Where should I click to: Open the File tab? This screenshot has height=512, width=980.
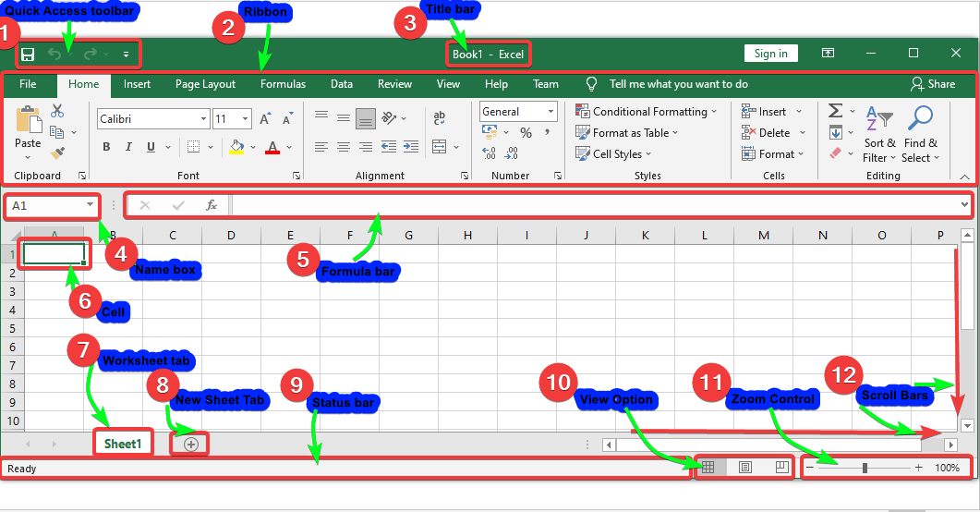coord(28,84)
